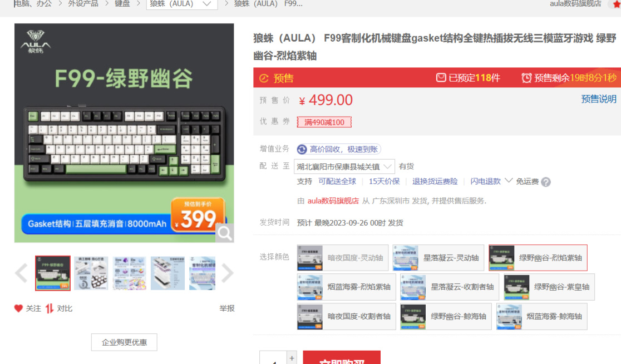Click the free shipping help question icon
The image size is (621, 364).
546,182
